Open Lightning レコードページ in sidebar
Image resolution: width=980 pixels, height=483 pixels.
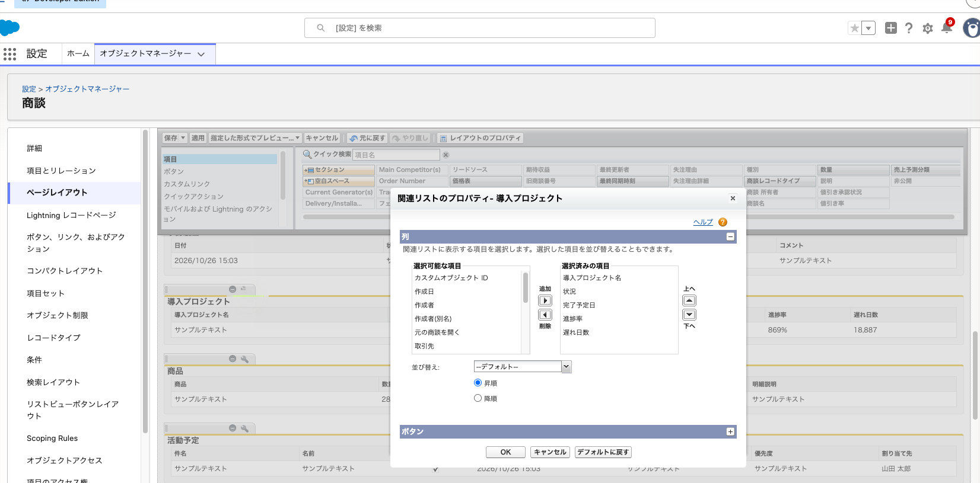(x=71, y=215)
